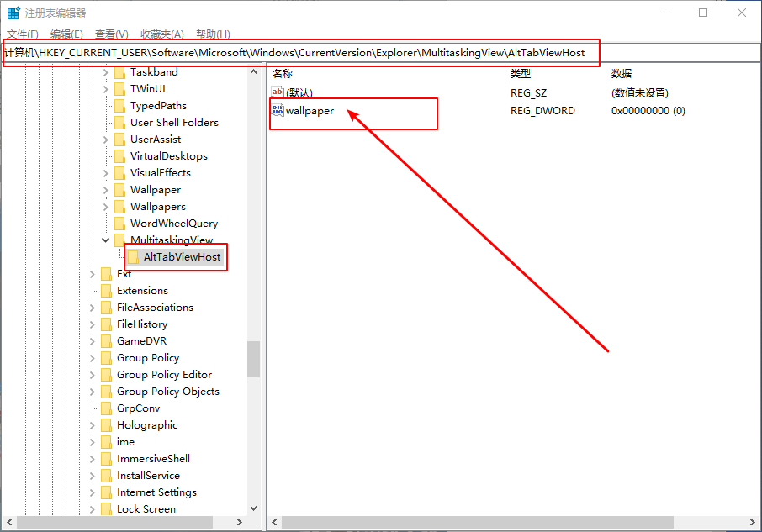The height and width of the screenshot is (532, 762).
Task: Click the TypedPaths folder icon
Action: point(119,105)
